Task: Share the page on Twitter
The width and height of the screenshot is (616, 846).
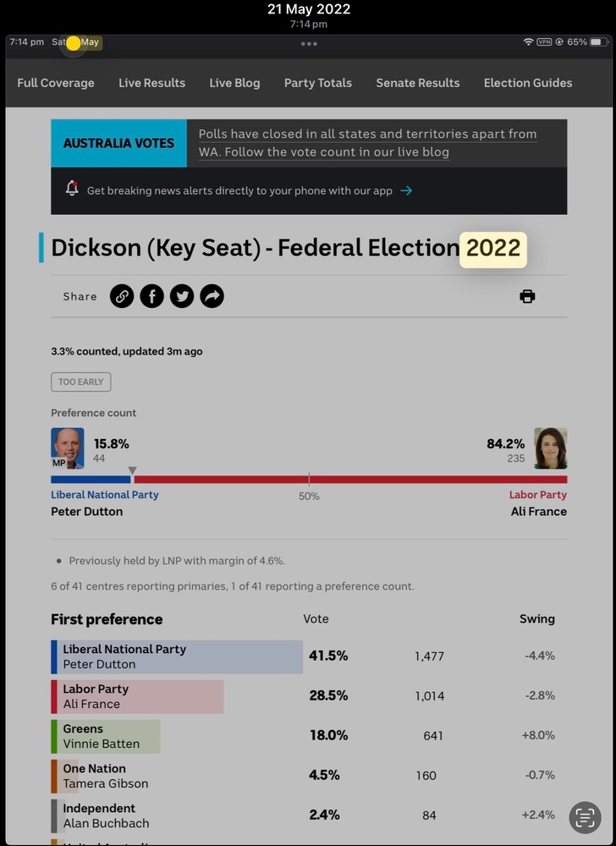Action: tap(182, 296)
